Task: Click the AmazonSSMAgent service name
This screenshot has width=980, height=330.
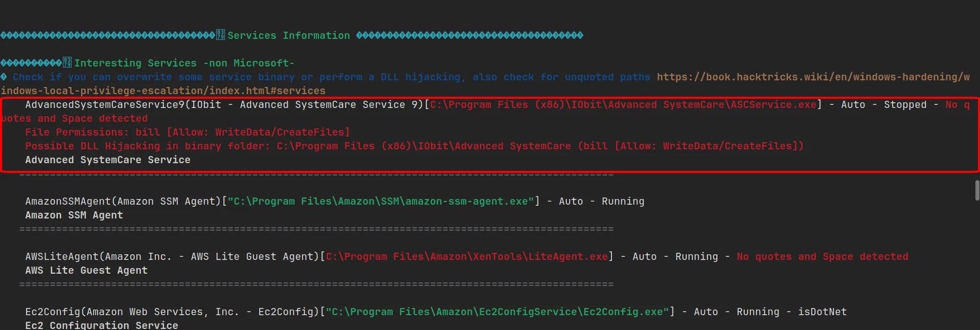Action: click(67, 201)
